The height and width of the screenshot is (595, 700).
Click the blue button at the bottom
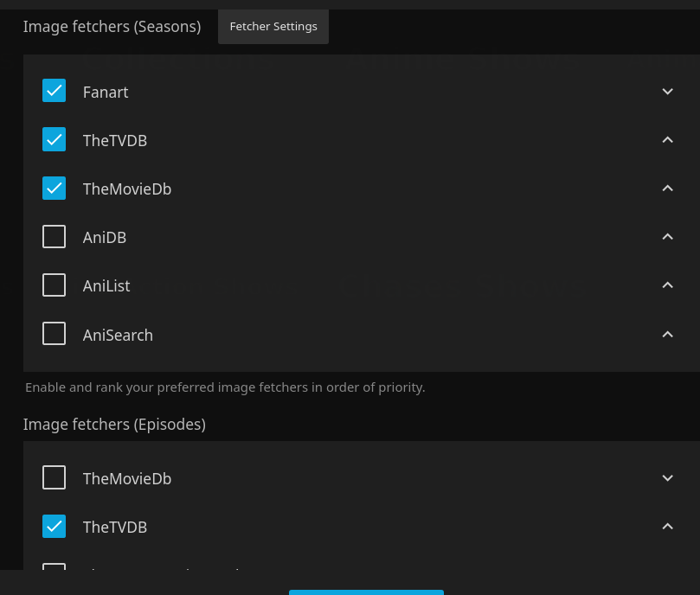pyautogui.click(x=366, y=592)
